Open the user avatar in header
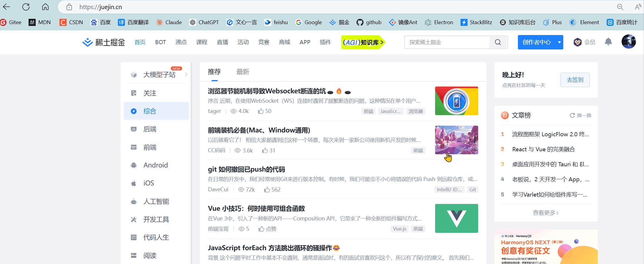The width and height of the screenshot is (644, 264). pyautogui.click(x=629, y=42)
